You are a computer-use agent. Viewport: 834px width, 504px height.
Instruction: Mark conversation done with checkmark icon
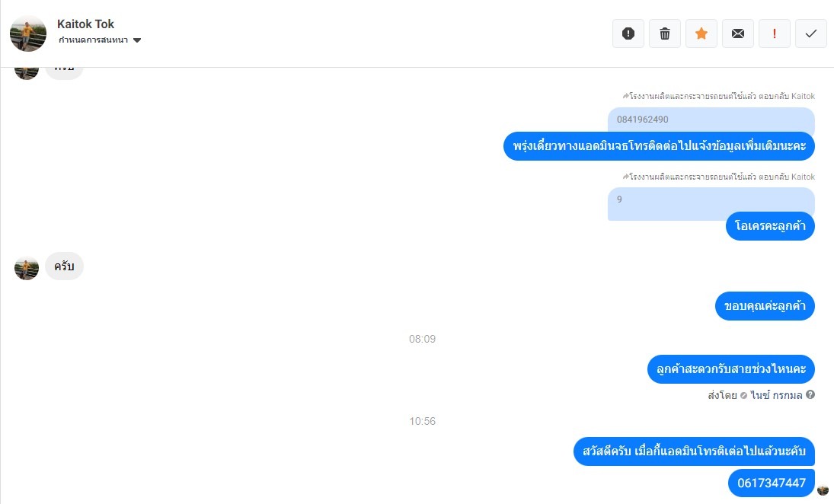(811, 33)
